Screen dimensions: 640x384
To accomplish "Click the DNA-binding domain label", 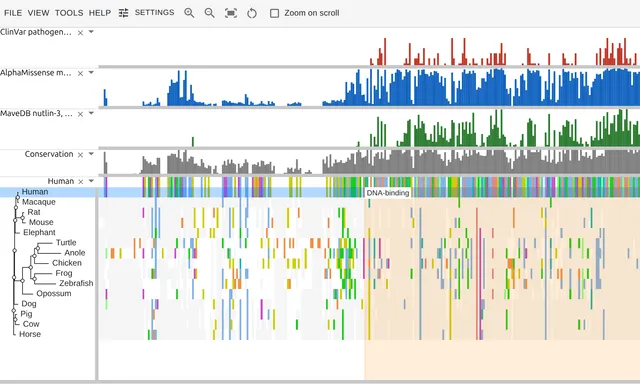I will [x=388, y=193].
